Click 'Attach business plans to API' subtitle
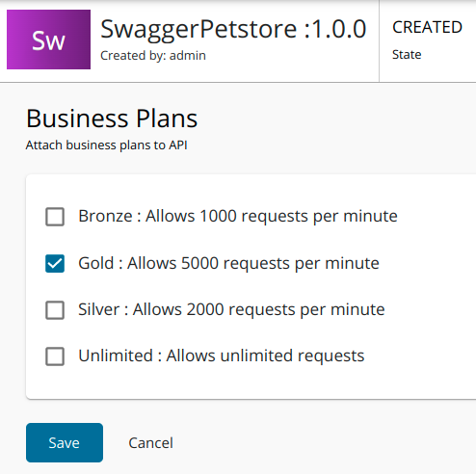 (x=107, y=145)
